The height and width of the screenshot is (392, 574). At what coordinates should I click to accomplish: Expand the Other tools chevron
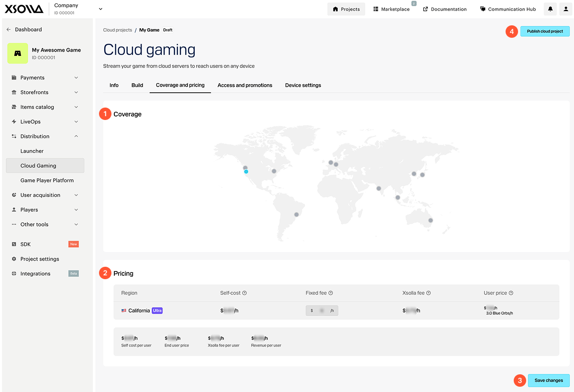pyautogui.click(x=77, y=224)
